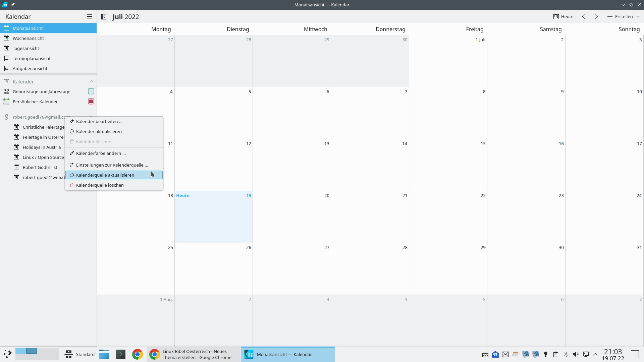This screenshot has height=362, width=644.
Task: Click the hamburger menu next to Kalendar
Action: point(89,16)
